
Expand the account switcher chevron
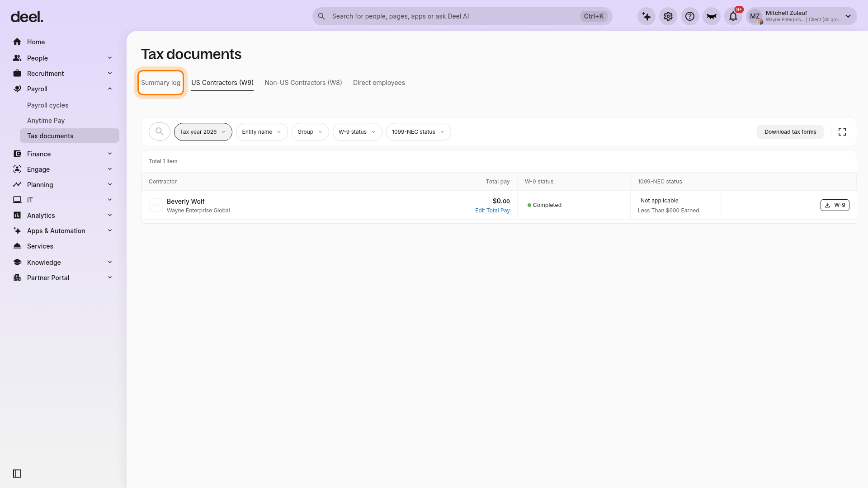point(848,16)
